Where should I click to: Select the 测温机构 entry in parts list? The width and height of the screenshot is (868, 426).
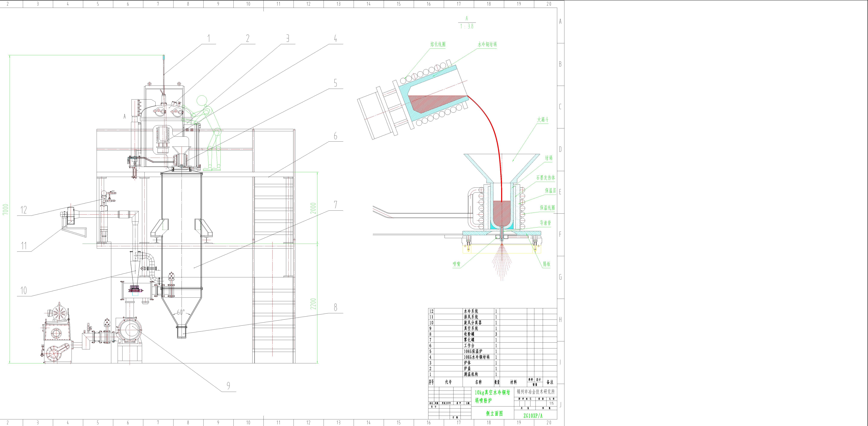tap(470, 374)
